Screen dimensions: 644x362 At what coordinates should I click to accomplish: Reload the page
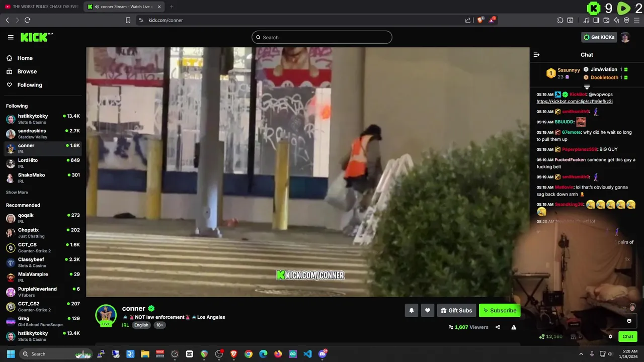point(27,20)
